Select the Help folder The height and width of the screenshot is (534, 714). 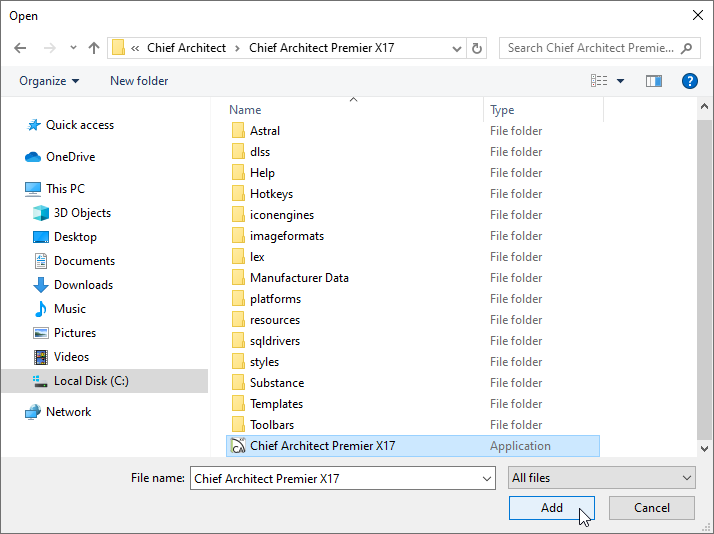click(413, 173)
